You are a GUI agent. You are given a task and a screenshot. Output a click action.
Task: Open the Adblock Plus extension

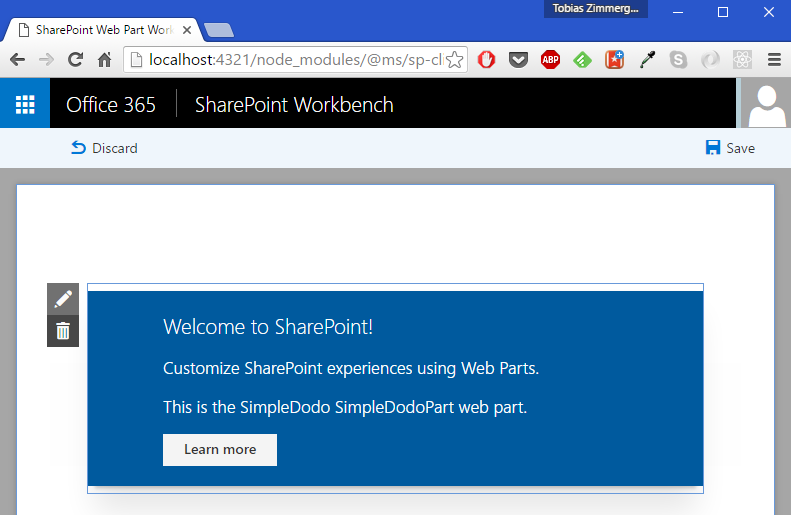(550, 60)
